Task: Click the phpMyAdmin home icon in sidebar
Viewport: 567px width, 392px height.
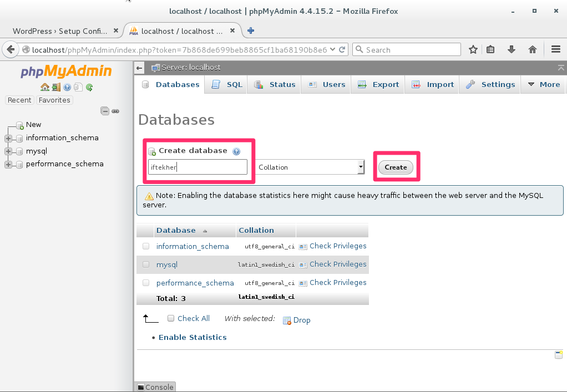Action: tap(45, 87)
